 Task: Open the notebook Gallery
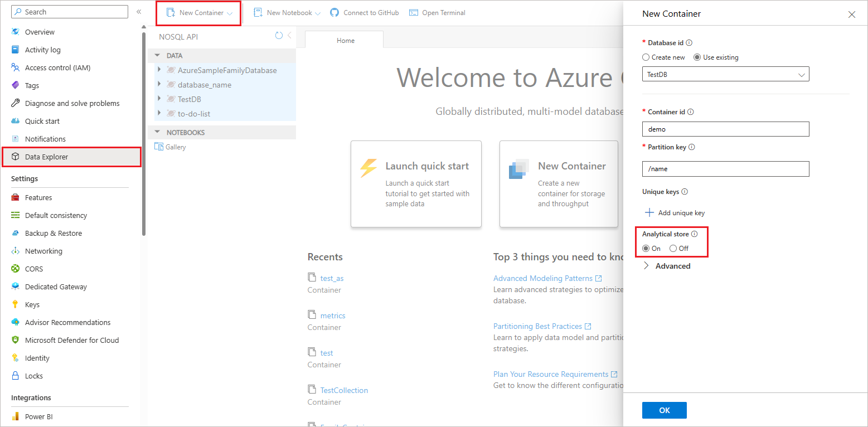coord(174,147)
